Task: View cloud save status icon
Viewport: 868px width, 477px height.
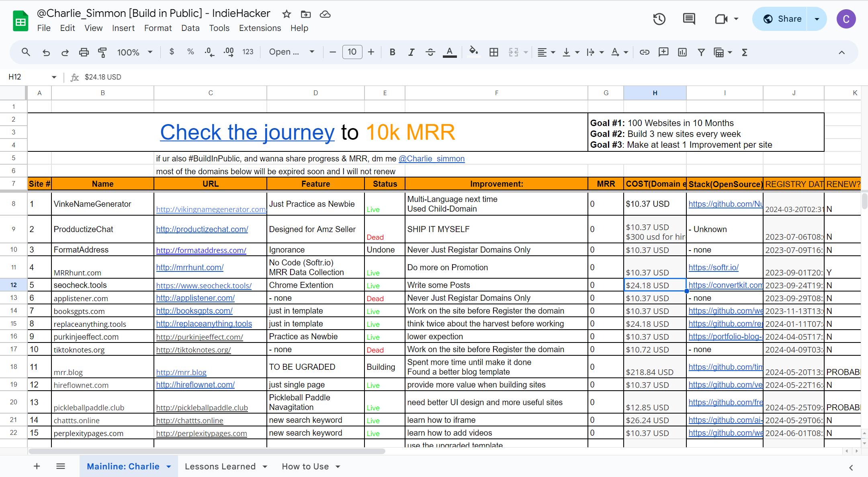Action: pyautogui.click(x=325, y=14)
